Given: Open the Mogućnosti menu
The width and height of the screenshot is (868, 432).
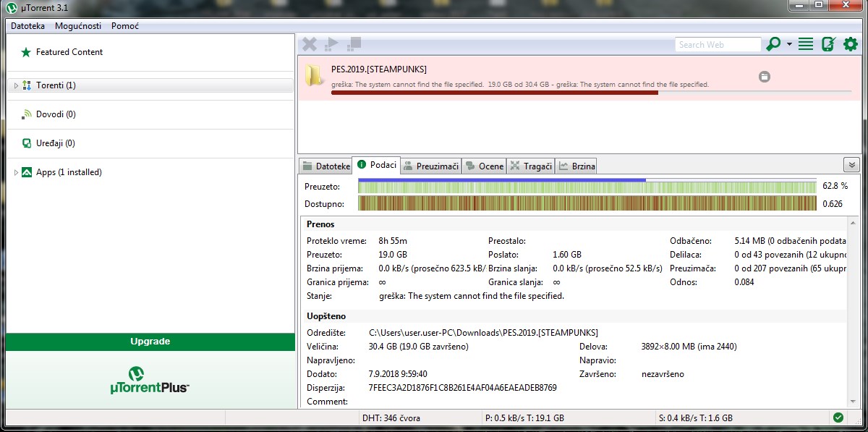Looking at the screenshot, I should pyautogui.click(x=78, y=25).
